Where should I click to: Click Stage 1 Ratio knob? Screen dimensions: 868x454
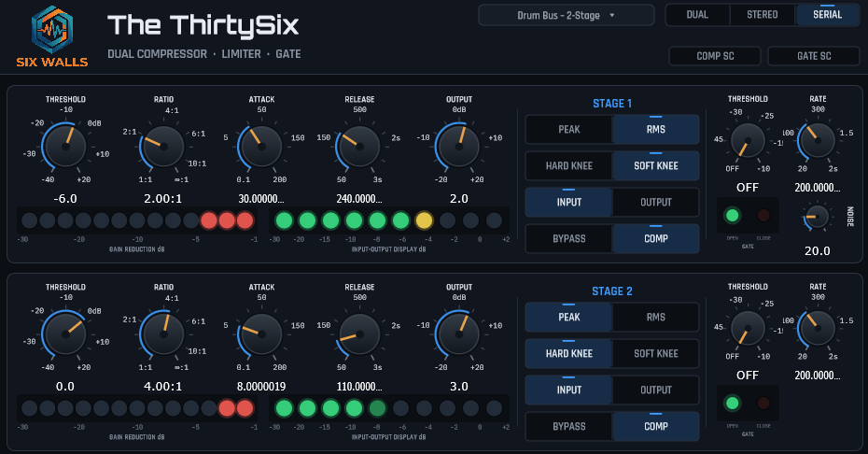click(x=163, y=147)
